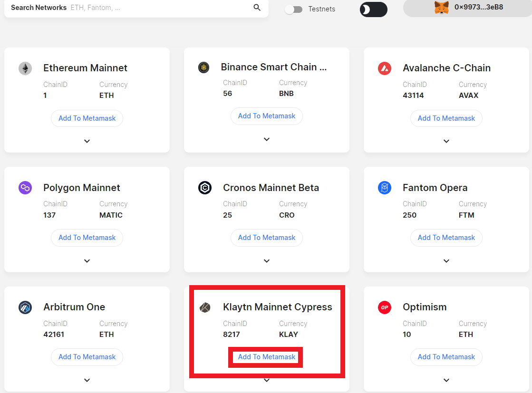Add Ethereum Mainnet to Metamask

pos(87,118)
